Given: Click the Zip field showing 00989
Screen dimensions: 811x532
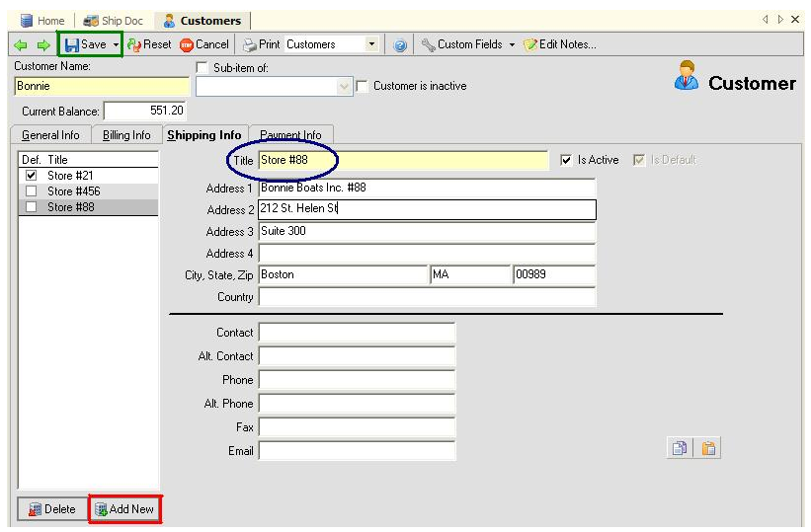Looking at the screenshot, I should [554, 274].
